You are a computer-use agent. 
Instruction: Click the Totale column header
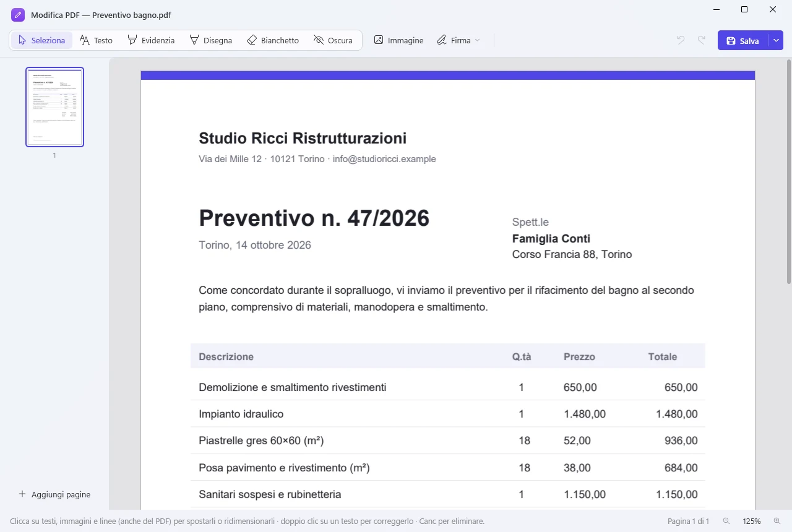tap(662, 356)
